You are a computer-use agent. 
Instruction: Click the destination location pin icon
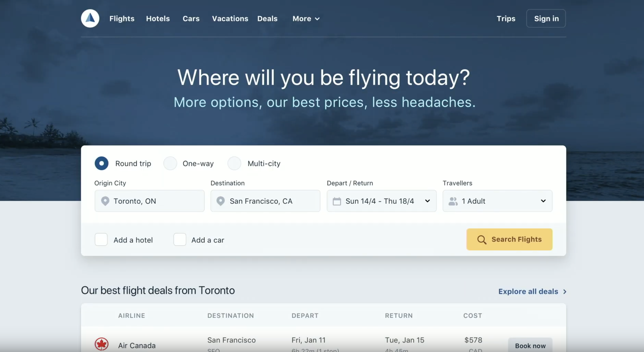(221, 201)
